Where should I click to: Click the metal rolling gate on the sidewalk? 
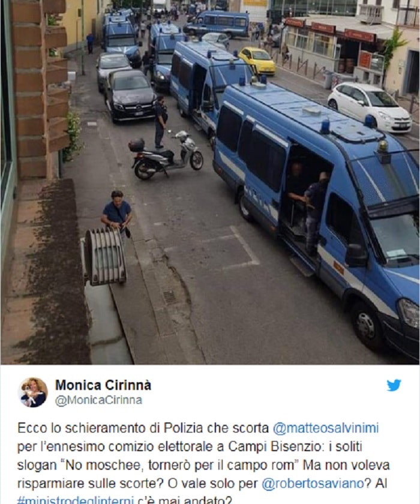click(105, 256)
